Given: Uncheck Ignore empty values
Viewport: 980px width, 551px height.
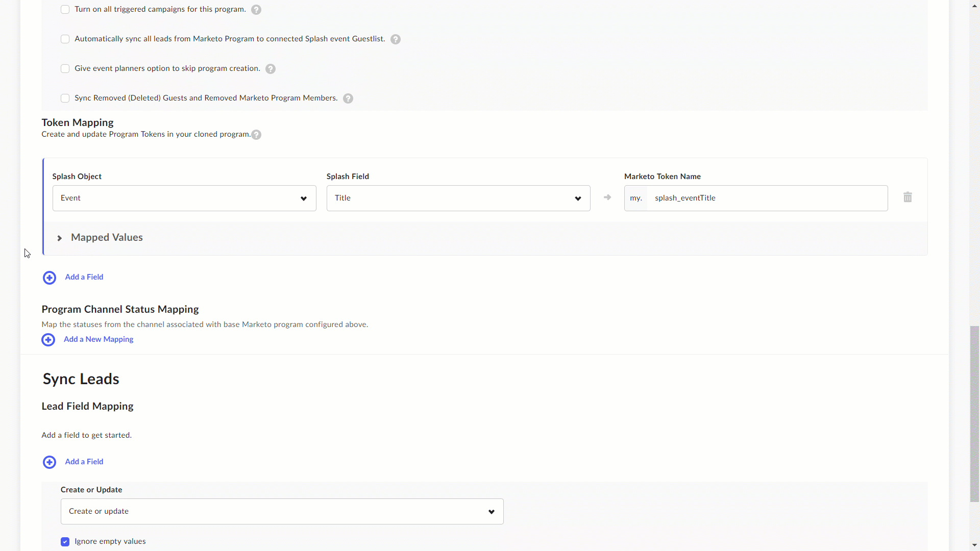Looking at the screenshot, I should click(65, 542).
